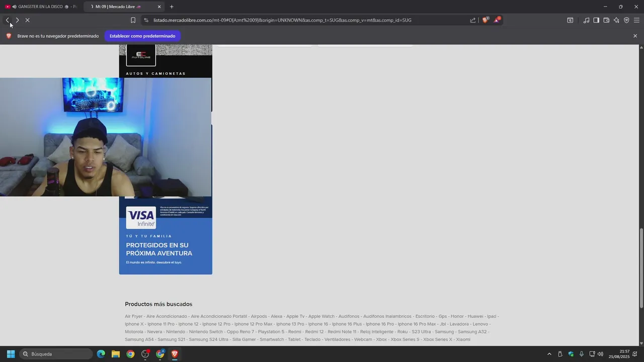Image resolution: width=644 pixels, height=362 pixels.
Task: Open the Brave Rewards triangle icon
Action: 497,20
